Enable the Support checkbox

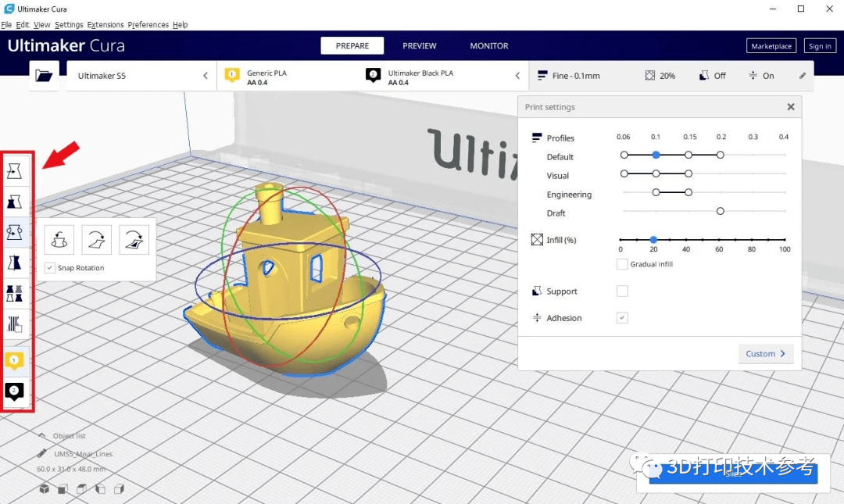tap(622, 291)
